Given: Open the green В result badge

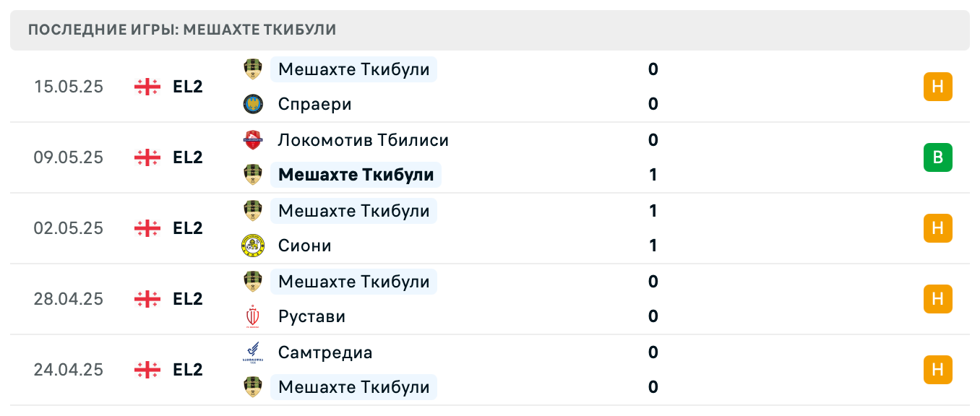Looking at the screenshot, I should coord(937,157).
